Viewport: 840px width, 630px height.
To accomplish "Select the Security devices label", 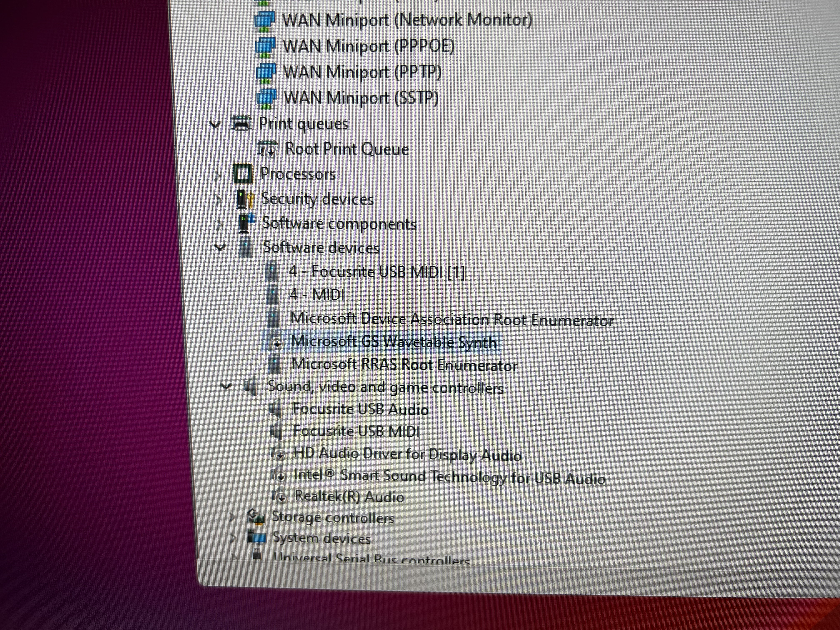I will point(317,199).
